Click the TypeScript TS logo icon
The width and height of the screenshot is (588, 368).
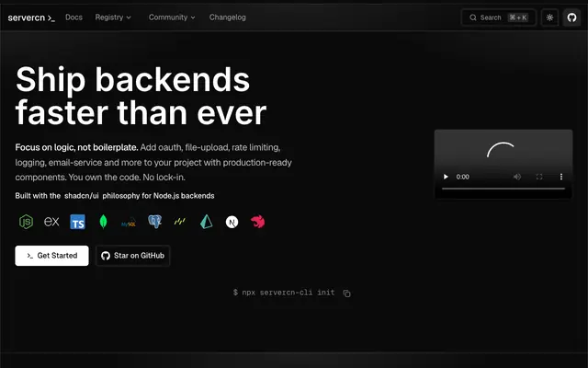(77, 222)
